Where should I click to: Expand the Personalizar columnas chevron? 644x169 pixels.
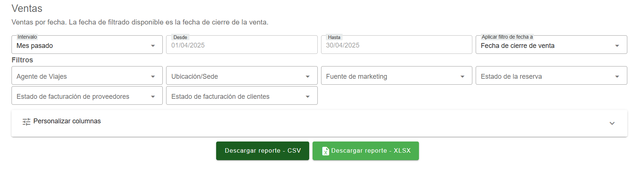click(x=612, y=123)
